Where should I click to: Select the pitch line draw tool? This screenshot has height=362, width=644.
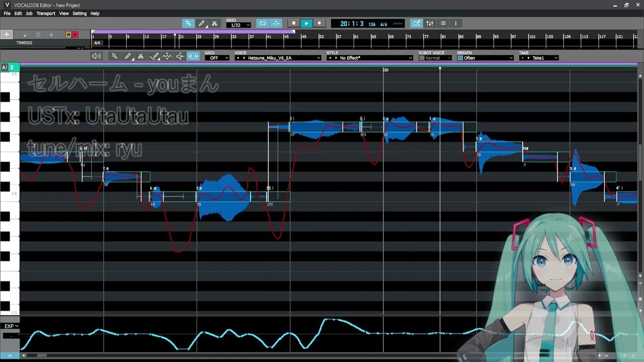[x=154, y=56]
